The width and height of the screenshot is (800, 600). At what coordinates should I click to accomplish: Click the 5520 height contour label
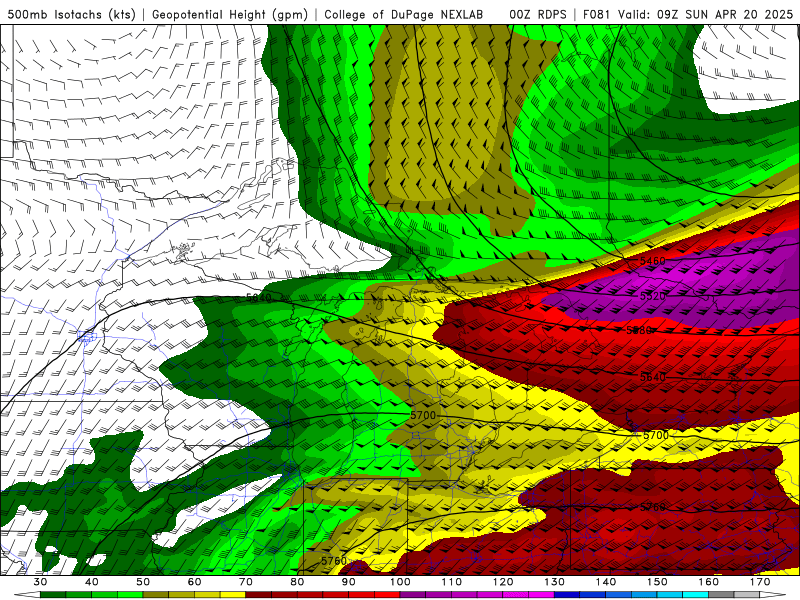[x=653, y=296]
